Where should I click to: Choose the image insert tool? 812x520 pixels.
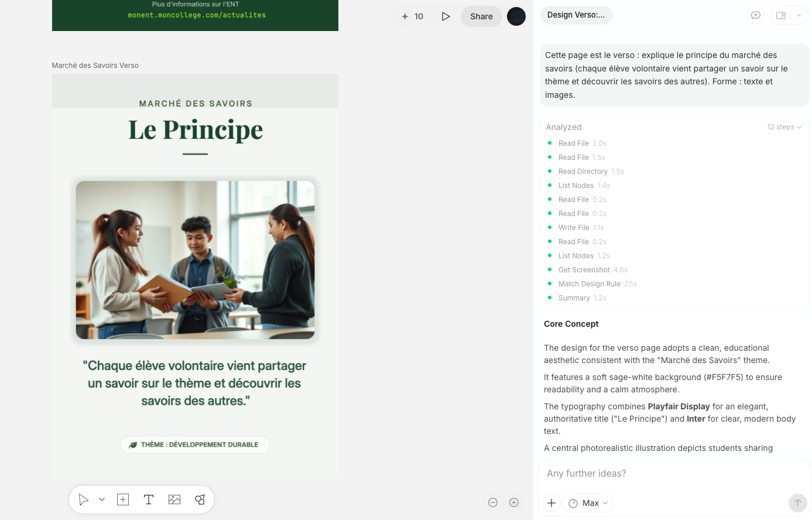(174, 500)
